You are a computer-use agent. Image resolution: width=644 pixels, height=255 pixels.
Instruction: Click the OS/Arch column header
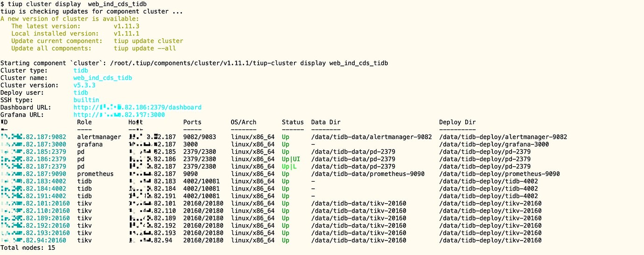pyautogui.click(x=244, y=122)
